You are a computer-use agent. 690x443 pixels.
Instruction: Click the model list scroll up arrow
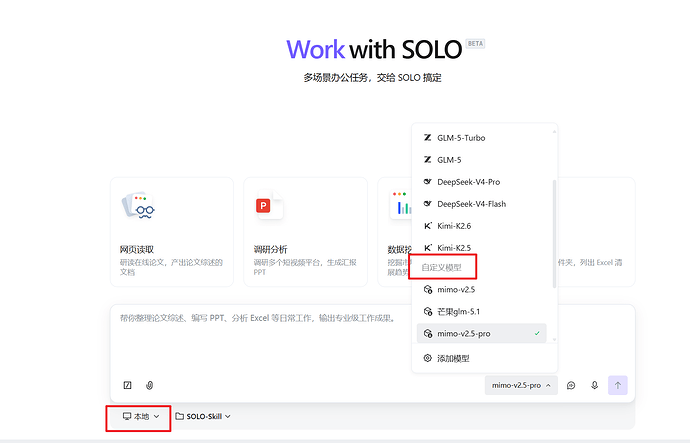(554, 131)
